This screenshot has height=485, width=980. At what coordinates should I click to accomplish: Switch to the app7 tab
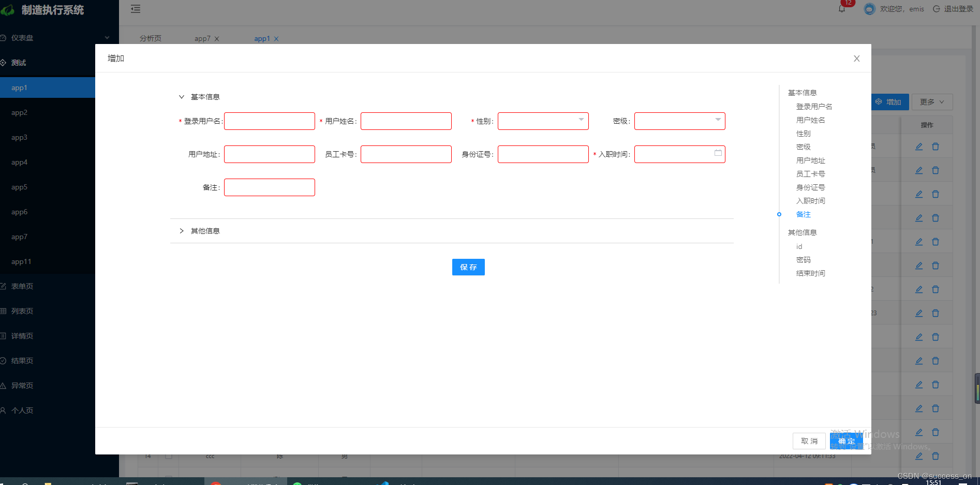coord(202,38)
